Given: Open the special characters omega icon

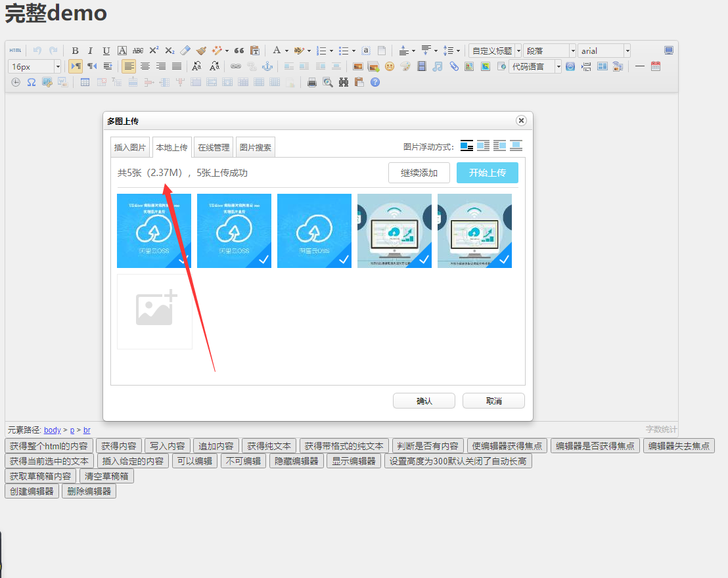Looking at the screenshot, I should click(31, 82).
